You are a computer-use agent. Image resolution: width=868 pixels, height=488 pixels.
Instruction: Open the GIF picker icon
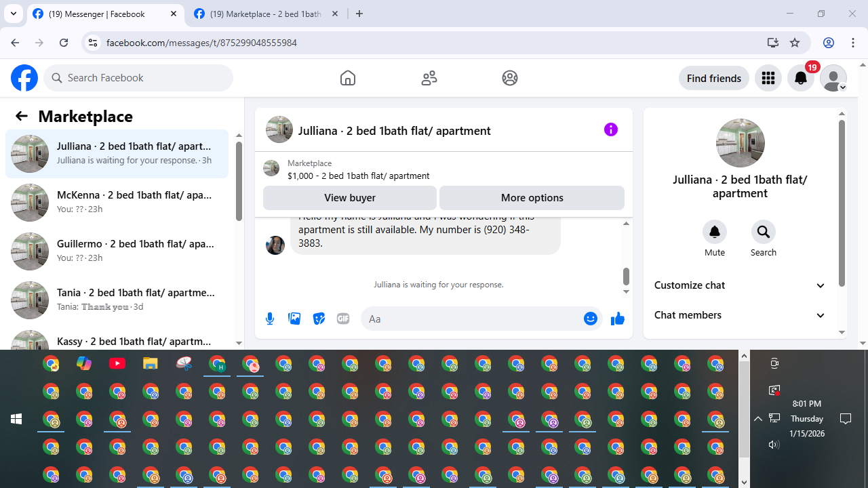[x=343, y=319]
